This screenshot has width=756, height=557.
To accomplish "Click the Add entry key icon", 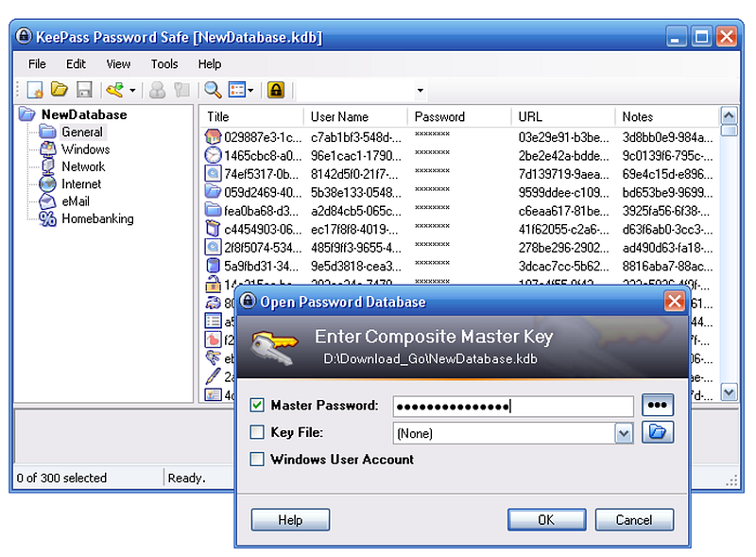I will click(x=114, y=90).
